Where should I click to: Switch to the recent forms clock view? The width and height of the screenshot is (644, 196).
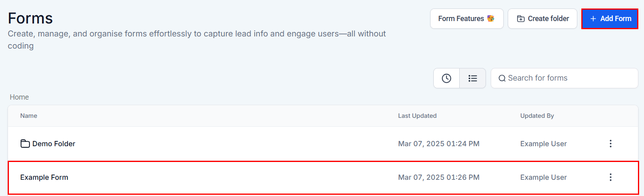point(446,78)
